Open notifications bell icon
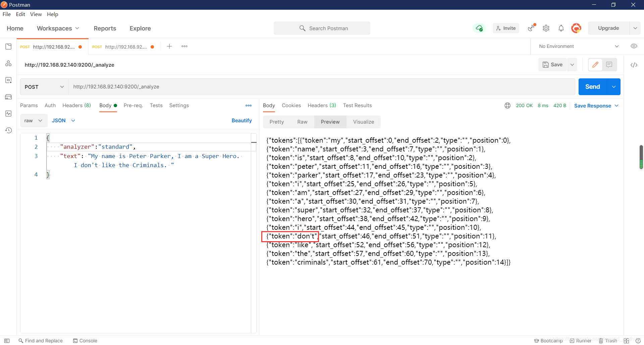 [x=561, y=28]
